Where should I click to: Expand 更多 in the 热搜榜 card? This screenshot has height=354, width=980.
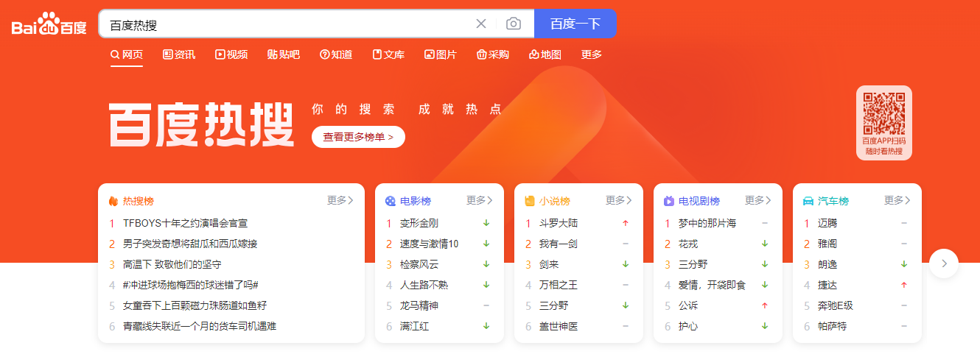tap(340, 200)
